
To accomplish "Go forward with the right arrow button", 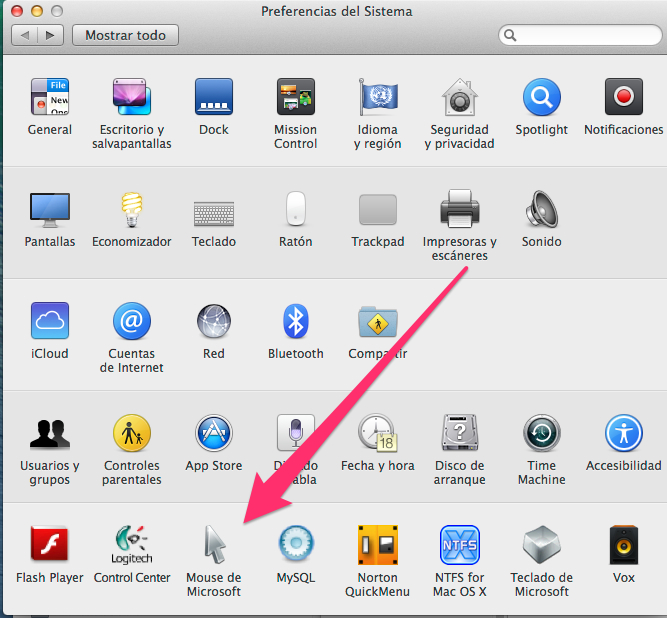I will tap(51, 35).
